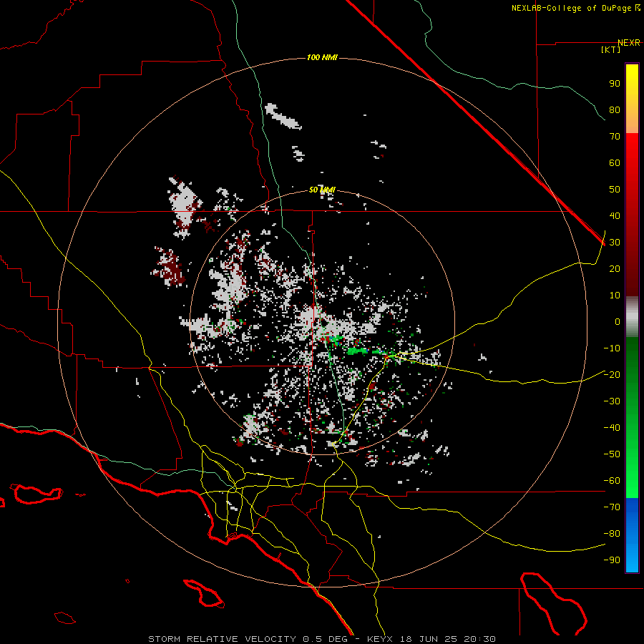The height and width of the screenshot is (644, 644).
Task: Click the 10 value on velocity scale
Action: pos(615,296)
